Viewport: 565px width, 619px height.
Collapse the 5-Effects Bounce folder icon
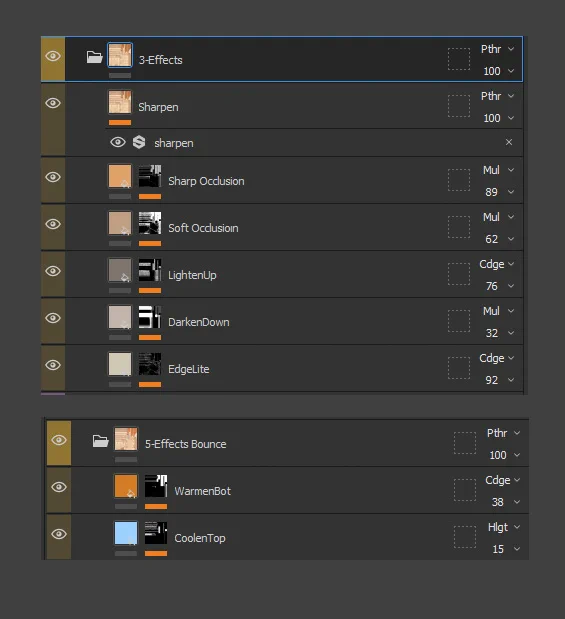coord(101,441)
